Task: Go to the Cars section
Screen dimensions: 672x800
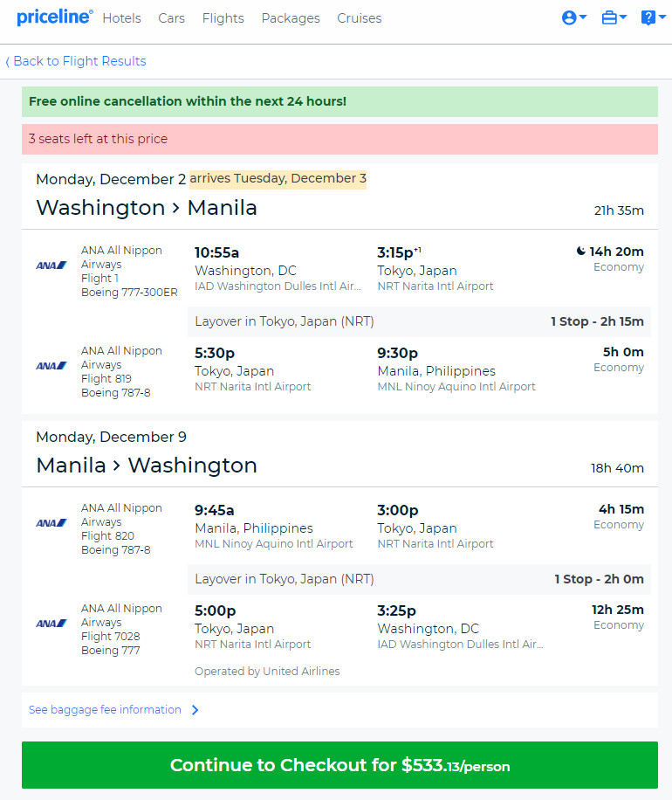Action: tap(171, 18)
